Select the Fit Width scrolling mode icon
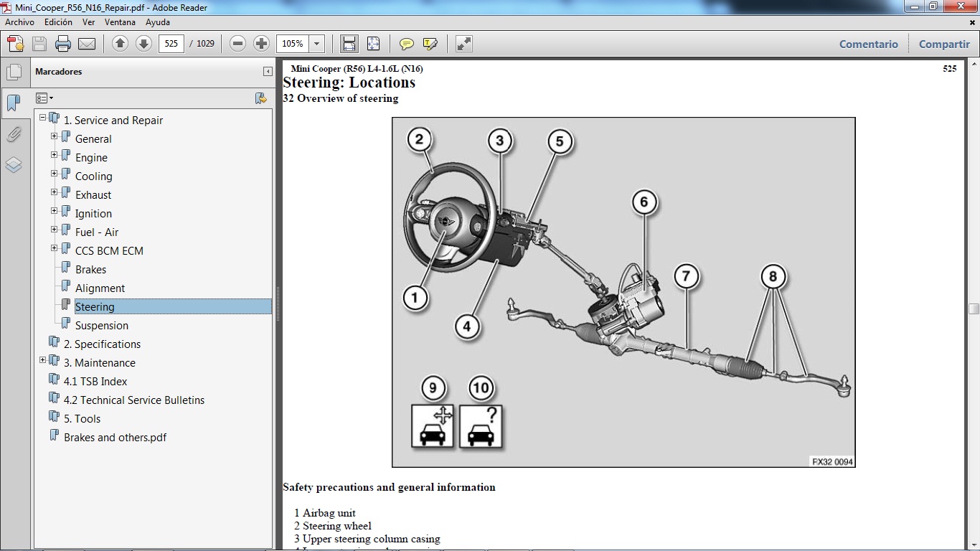The image size is (980, 551). [x=349, y=44]
